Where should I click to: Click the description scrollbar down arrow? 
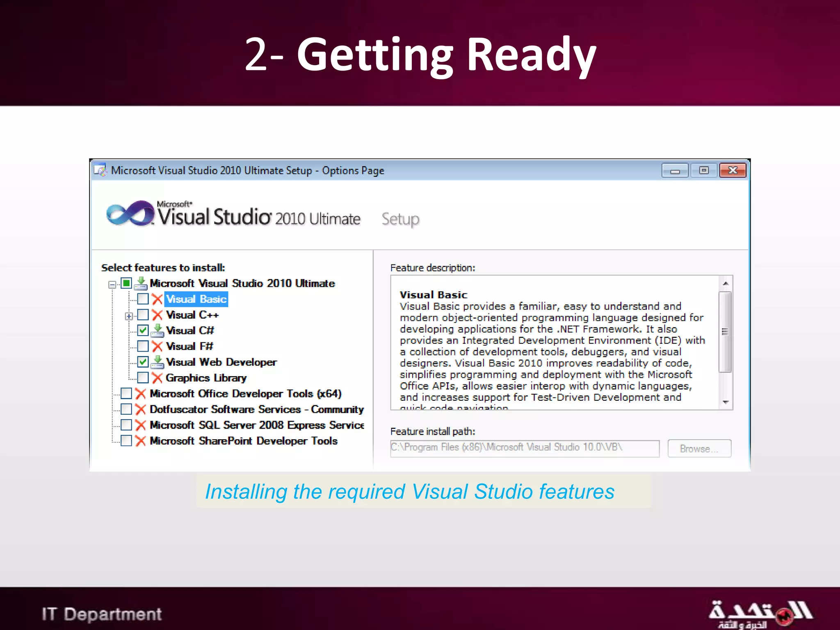pos(726,402)
